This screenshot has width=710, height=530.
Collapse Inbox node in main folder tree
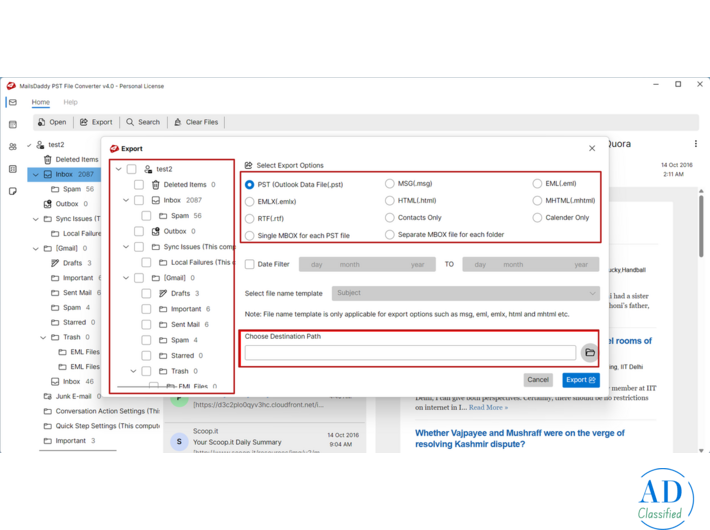pos(36,174)
